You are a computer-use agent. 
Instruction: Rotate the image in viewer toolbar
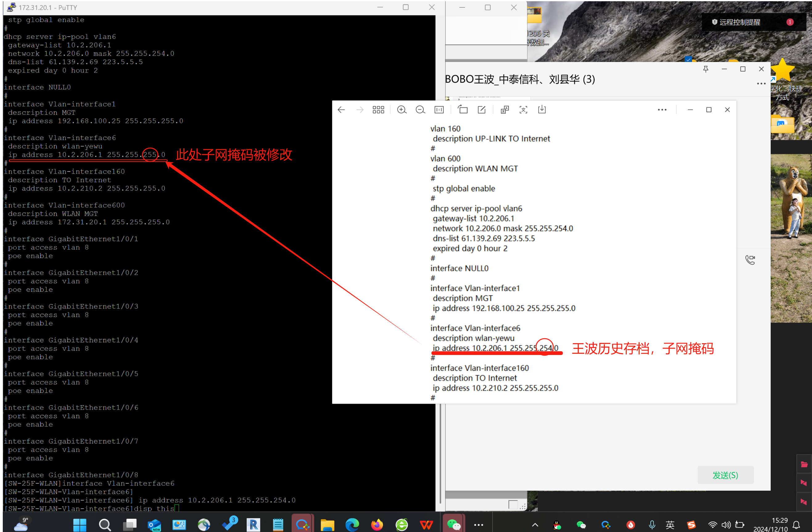coord(463,110)
